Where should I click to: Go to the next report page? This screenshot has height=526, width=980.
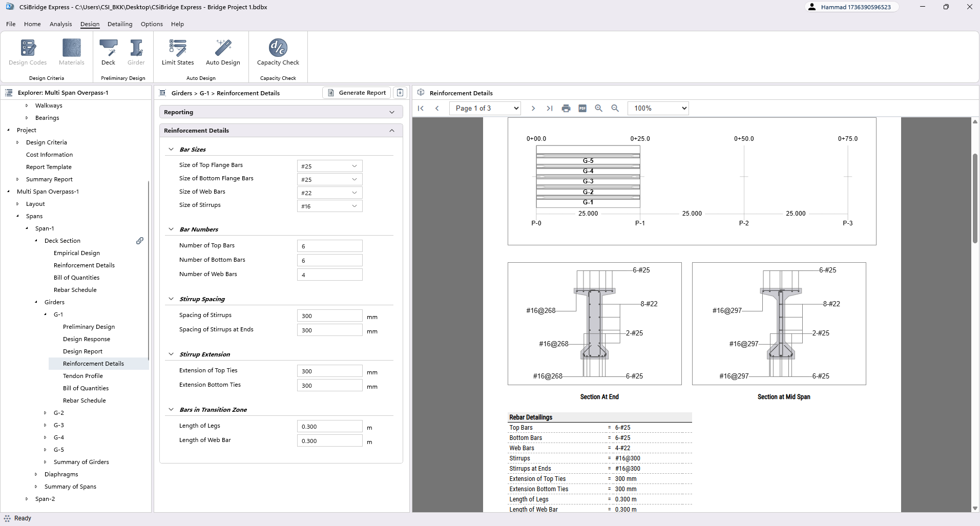[533, 108]
